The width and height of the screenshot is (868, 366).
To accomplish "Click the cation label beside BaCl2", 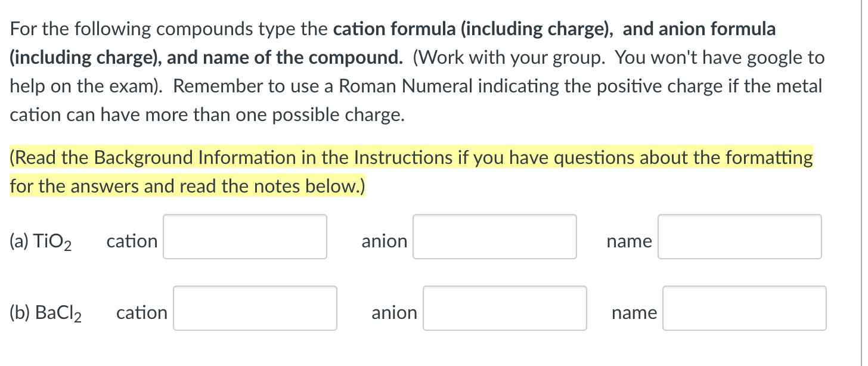I will click(x=141, y=312).
